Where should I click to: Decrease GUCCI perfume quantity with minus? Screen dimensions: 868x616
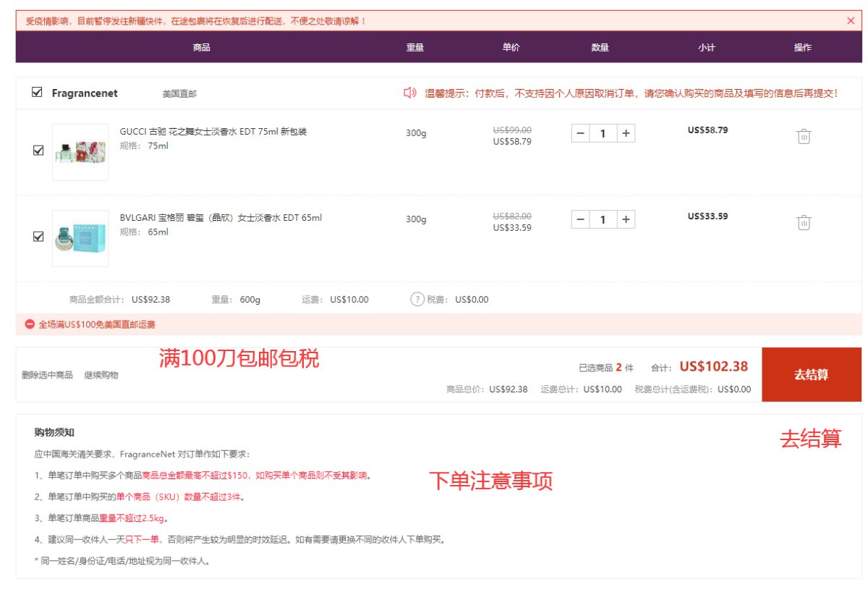click(x=580, y=133)
